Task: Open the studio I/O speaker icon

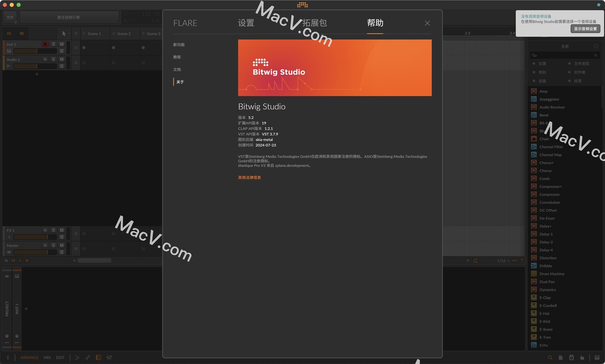Action: click(571, 357)
